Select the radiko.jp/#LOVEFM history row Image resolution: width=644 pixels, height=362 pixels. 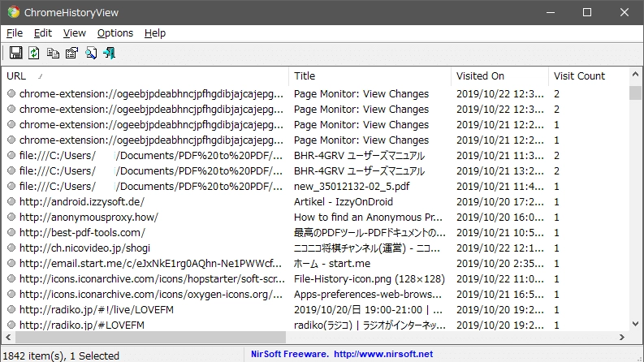[315, 325]
